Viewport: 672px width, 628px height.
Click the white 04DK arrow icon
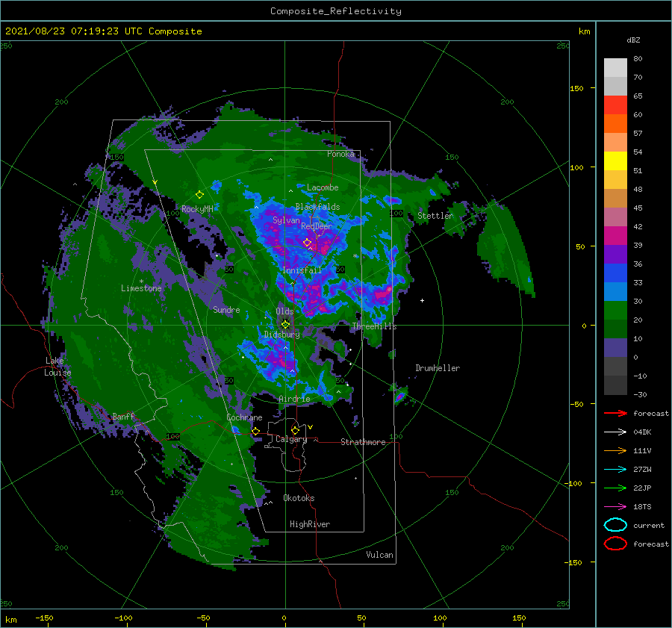click(615, 432)
